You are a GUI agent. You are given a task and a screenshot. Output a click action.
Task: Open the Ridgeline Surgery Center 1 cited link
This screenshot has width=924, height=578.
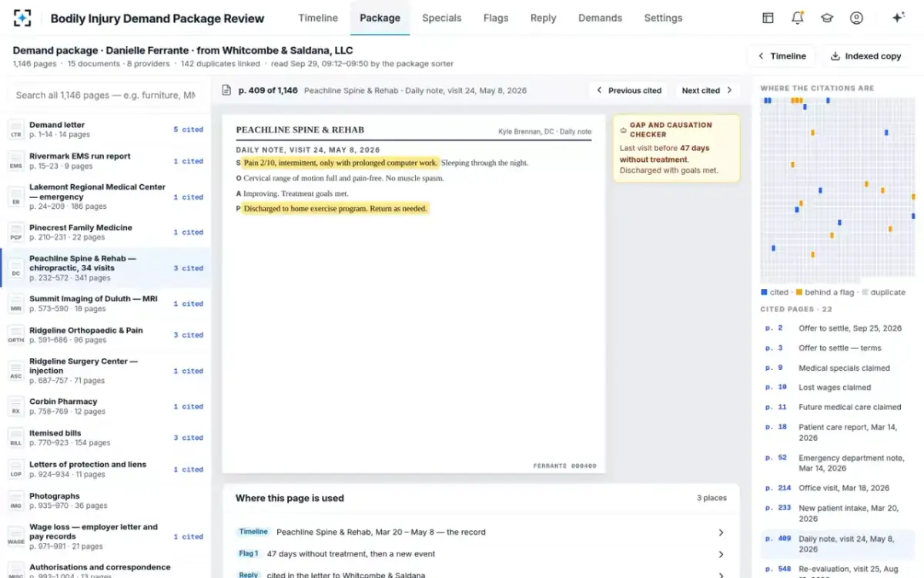pos(188,371)
